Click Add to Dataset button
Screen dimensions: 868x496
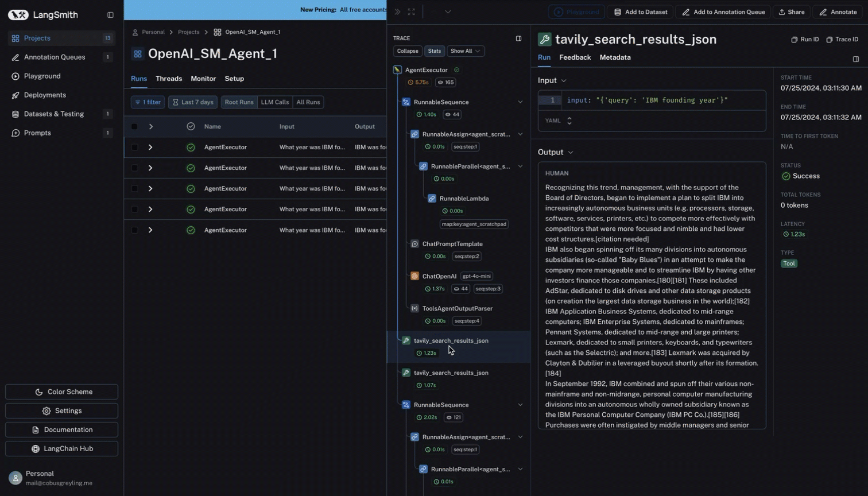pos(640,12)
